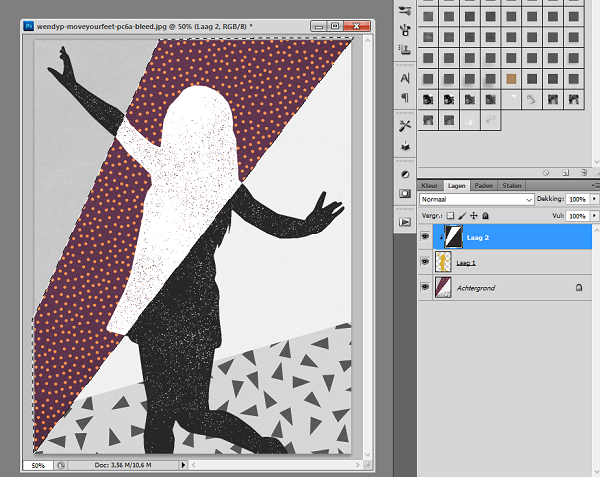Image resolution: width=600 pixels, height=477 pixels.
Task: Select the Laag 1 layer name
Action: [x=466, y=262]
